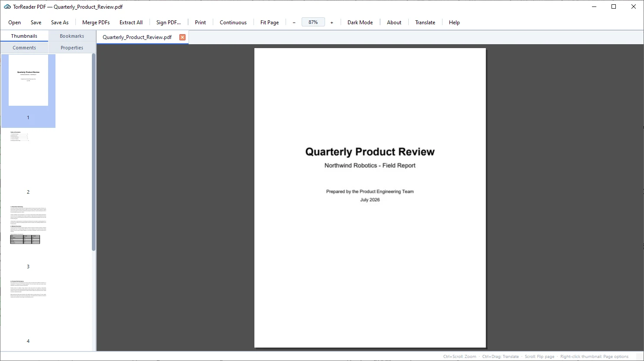Close the Quarterly_Product_Review.pdf tab
Screen dimensions: 644x361
182,37
